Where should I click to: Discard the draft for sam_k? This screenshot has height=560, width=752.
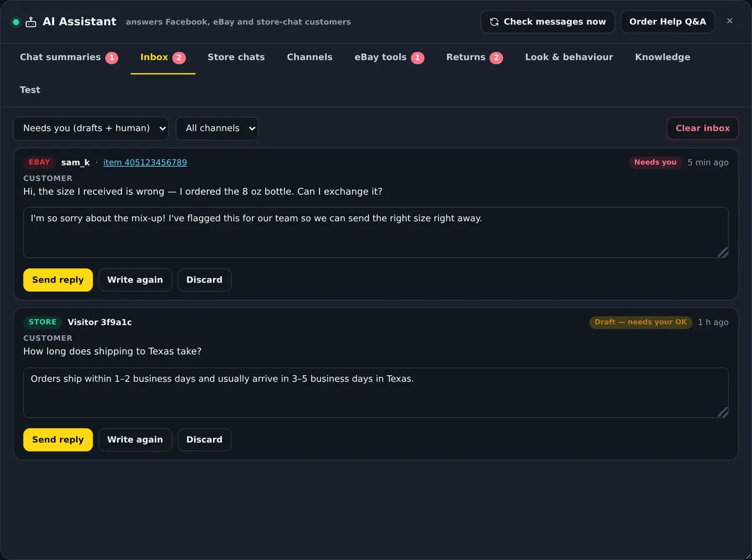[204, 280]
